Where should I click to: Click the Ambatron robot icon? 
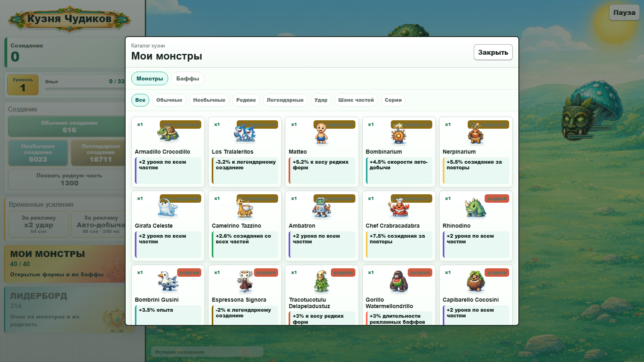click(321, 208)
